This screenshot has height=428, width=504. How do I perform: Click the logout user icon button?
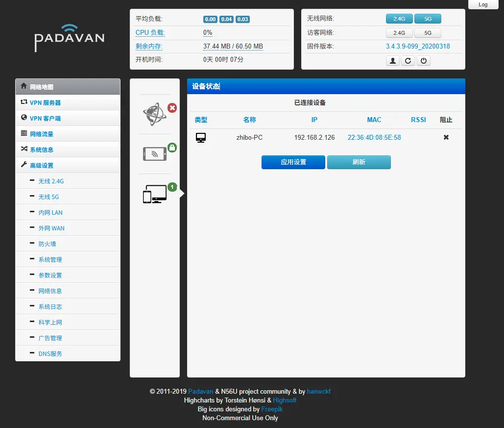[x=393, y=61]
